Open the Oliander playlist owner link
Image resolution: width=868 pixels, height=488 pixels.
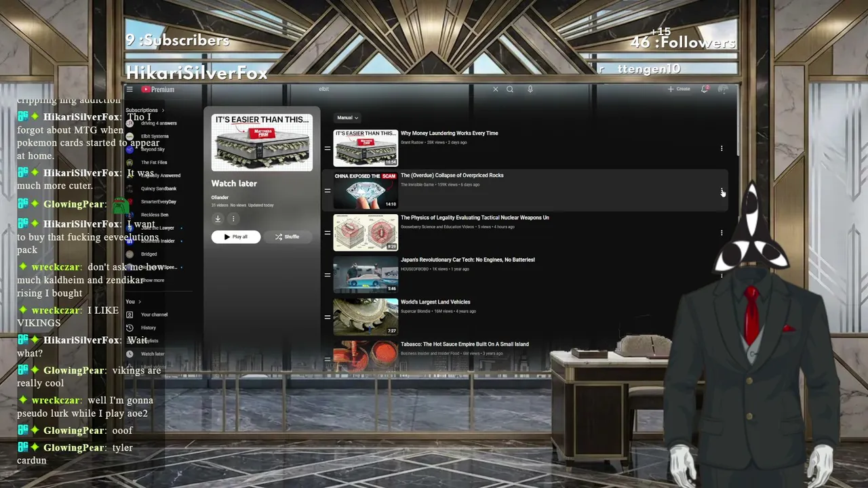point(220,197)
